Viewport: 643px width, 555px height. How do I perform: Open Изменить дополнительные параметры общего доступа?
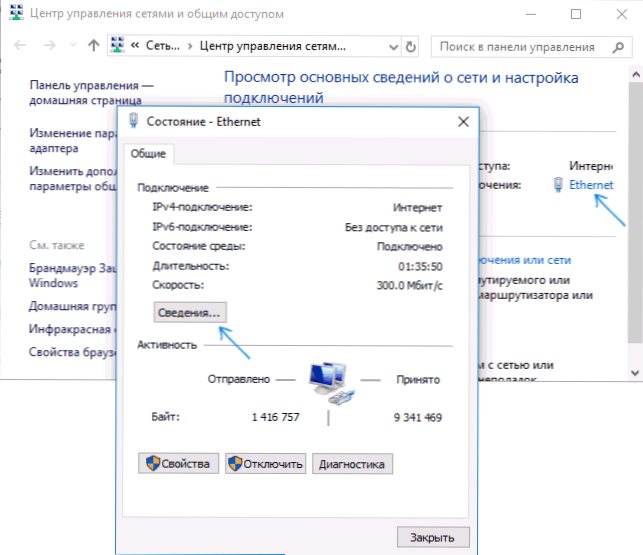pyautogui.click(x=73, y=178)
